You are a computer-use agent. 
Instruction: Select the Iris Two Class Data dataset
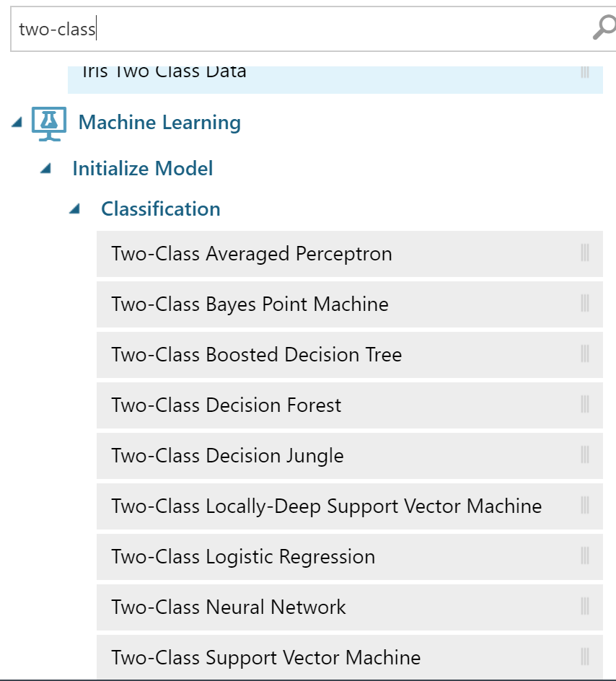pyautogui.click(x=335, y=79)
